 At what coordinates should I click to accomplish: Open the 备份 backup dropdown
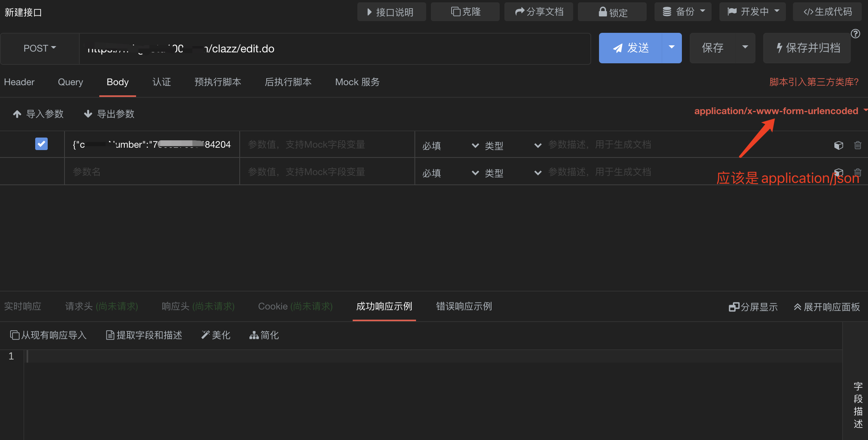click(x=683, y=12)
